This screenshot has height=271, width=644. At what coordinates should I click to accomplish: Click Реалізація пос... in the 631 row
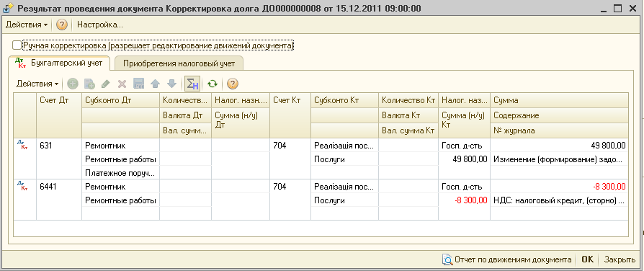[x=344, y=145]
